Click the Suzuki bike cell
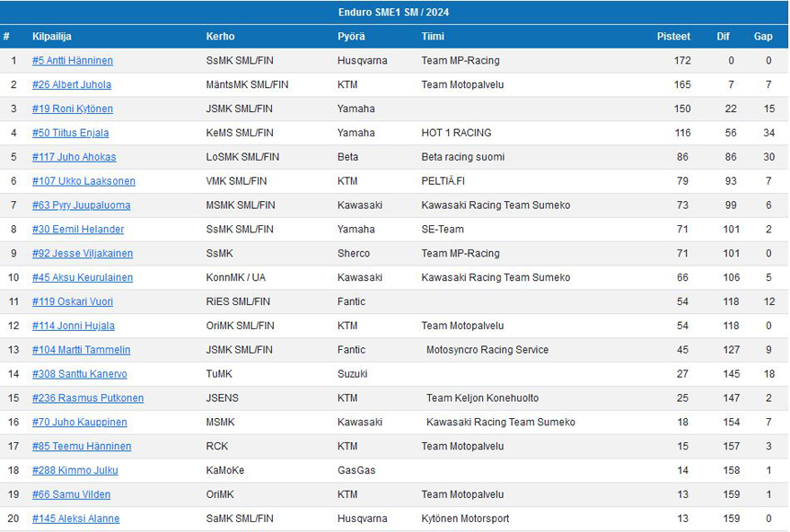This screenshot has width=790, height=532. pyautogui.click(x=352, y=374)
